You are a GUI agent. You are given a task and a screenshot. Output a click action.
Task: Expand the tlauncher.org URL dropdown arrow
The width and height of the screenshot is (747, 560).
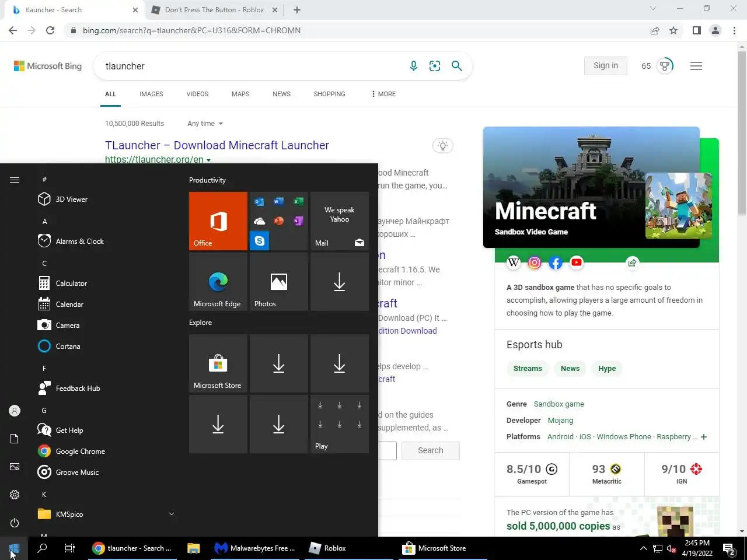pyautogui.click(x=208, y=160)
